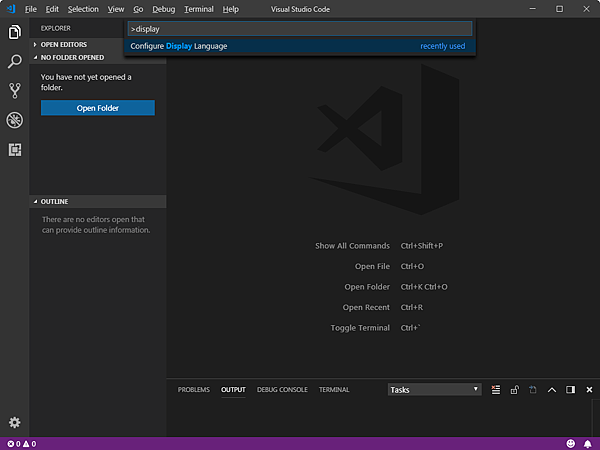Click the Open Folder button
600x450 pixels.
pos(98,108)
